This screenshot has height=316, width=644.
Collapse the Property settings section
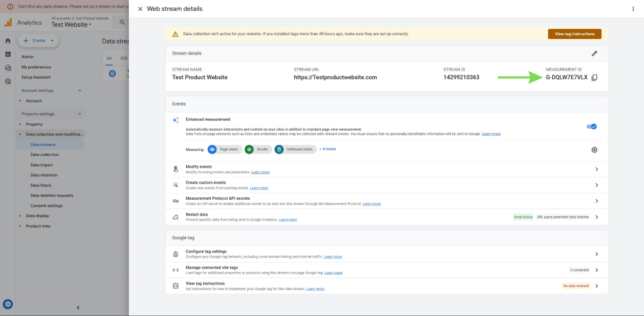80,114
